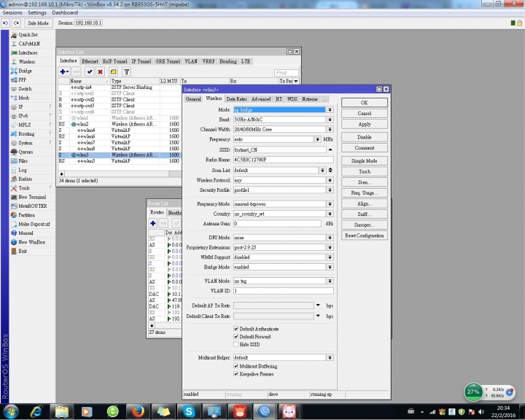Open Bridge sidebar entry
This screenshot has height=420, width=525.
[x=25, y=71]
